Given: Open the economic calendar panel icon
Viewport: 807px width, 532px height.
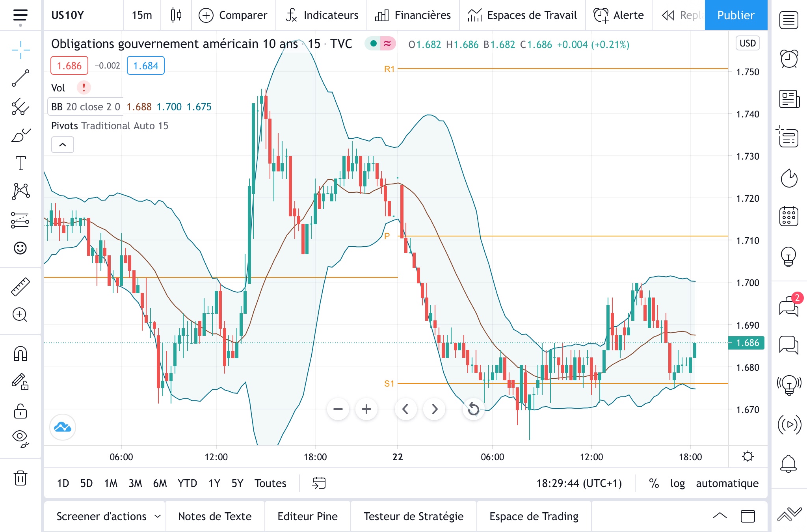Looking at the screenshot, I should coord(789,216).
